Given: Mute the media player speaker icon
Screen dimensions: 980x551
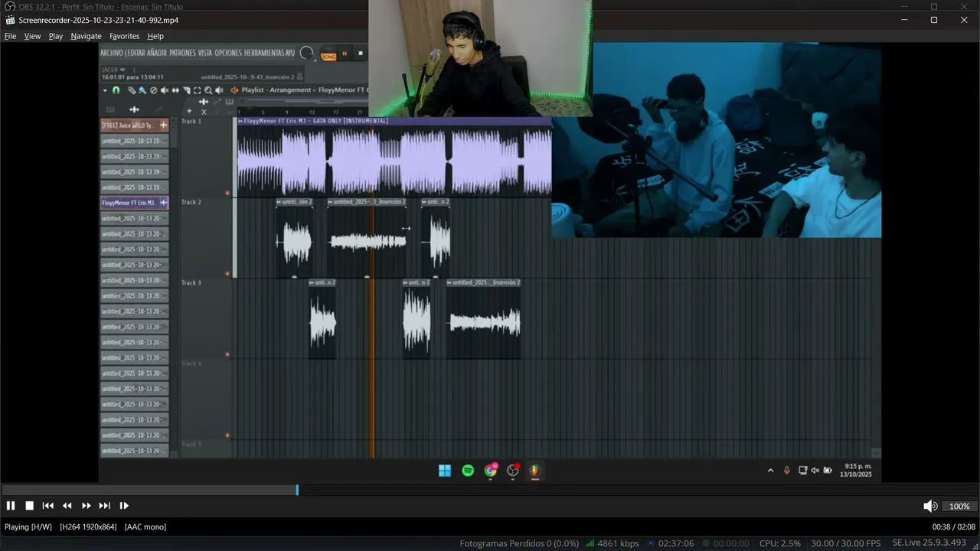Looking at the screenshot, I should [x=930, y=506].
